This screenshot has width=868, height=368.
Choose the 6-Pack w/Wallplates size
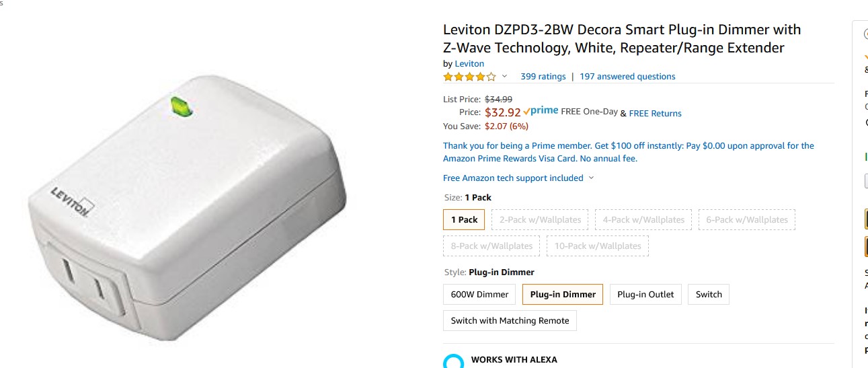pos(747,220)
